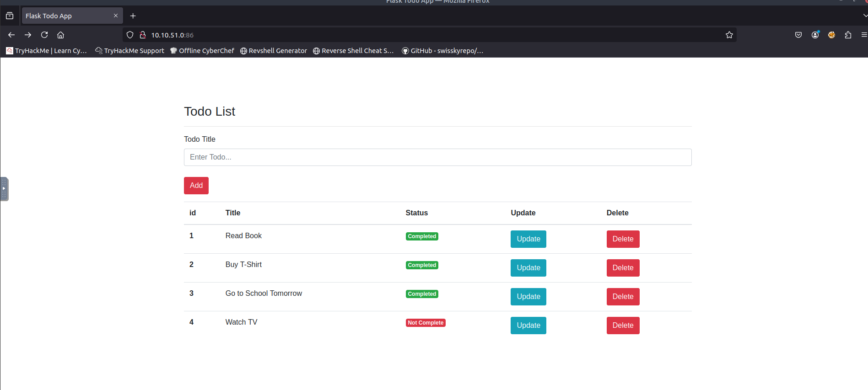868x390 pixels.
Task: Click the browser forward arrow
Action: tap(28, 35)
